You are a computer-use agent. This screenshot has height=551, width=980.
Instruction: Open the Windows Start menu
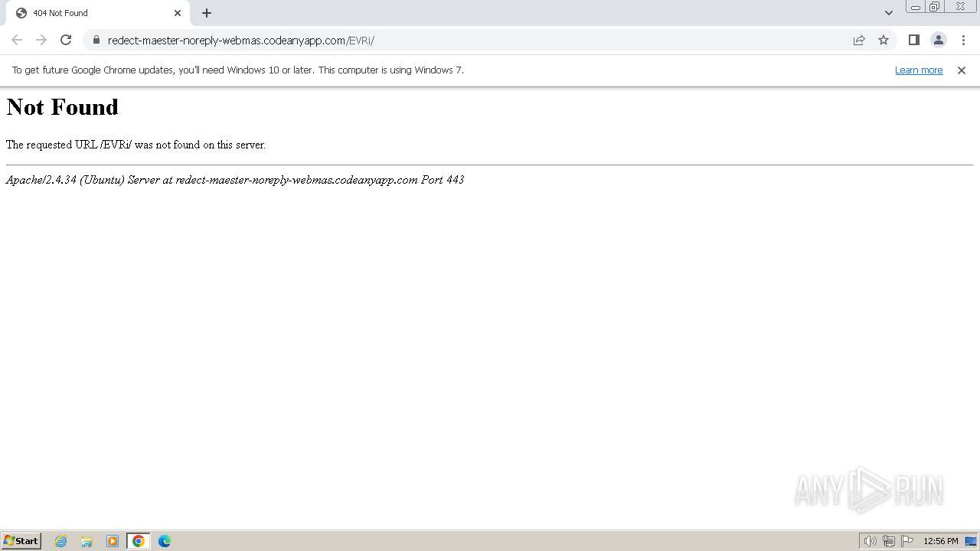21,541
